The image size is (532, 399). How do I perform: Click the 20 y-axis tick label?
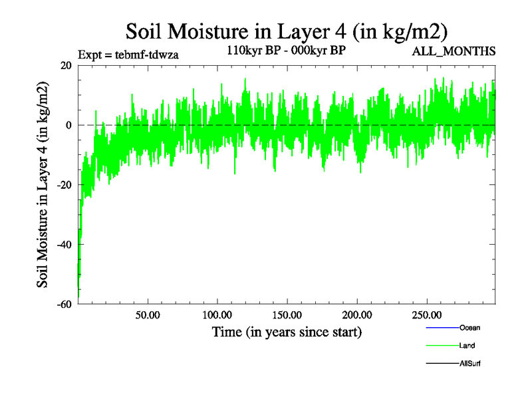pyautogui.click(x=66, y=65)
